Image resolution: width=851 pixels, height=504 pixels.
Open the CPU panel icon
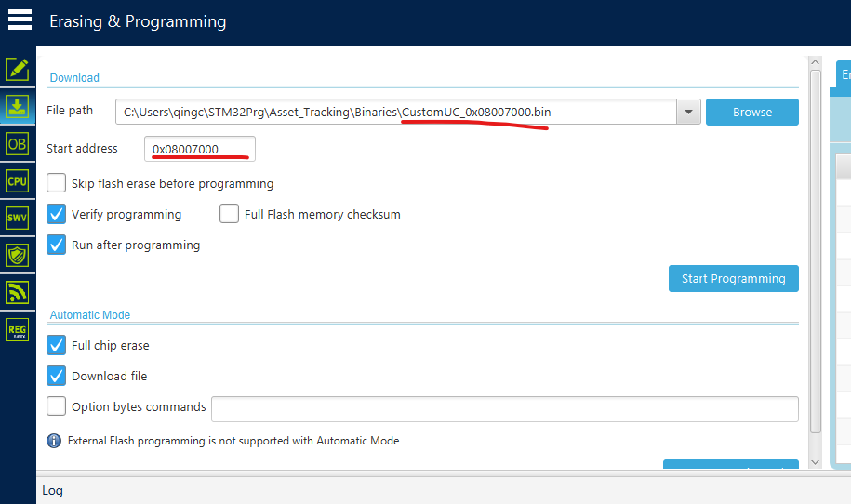(x=18, y=181)
